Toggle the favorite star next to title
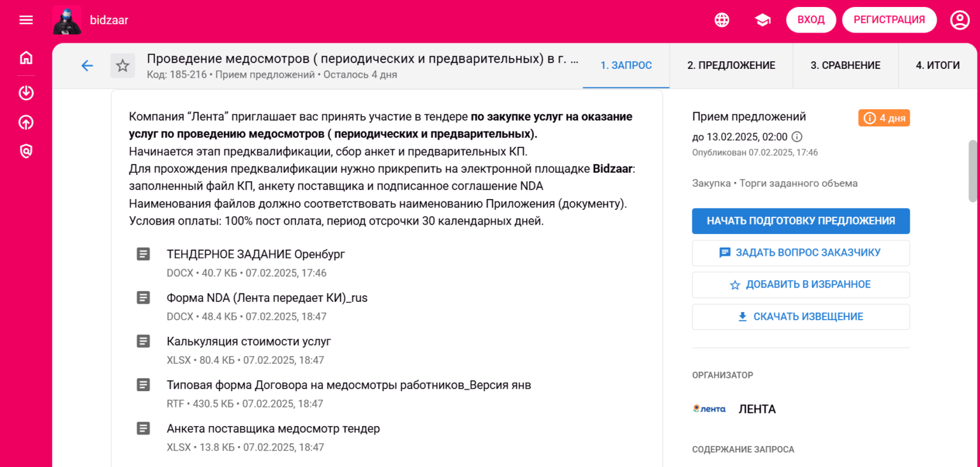 coord(122,66)
